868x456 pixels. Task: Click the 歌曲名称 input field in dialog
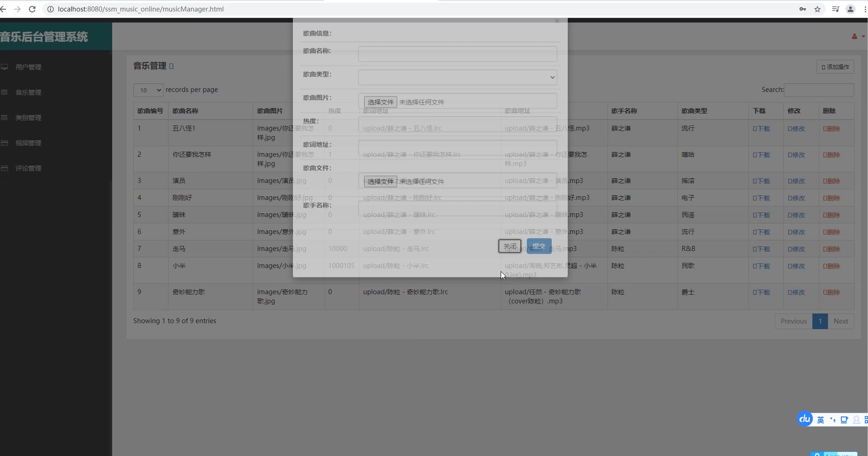pos(457,54)
